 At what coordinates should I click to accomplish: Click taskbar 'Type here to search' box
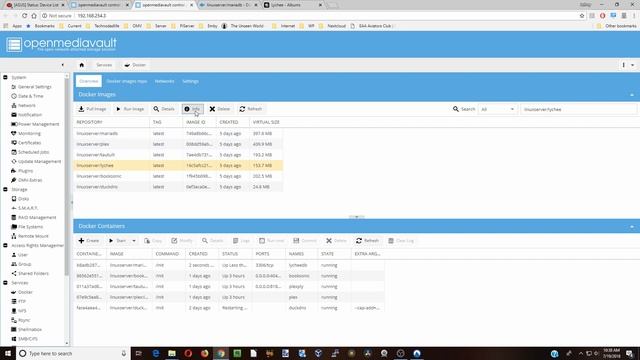(73, 353)
